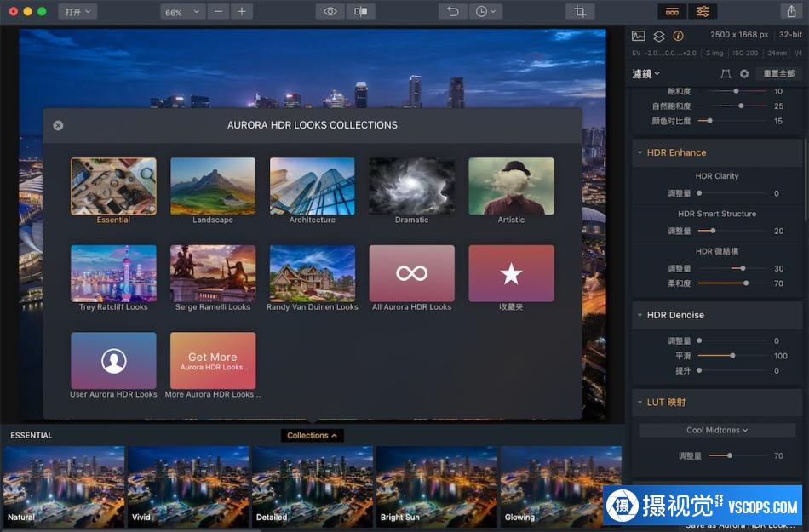This screenshot has height=532, width=809.
Task: Close the Aurora HDR Looks Collections dialog
Action: pyautogui.click(x=58, y=125)
